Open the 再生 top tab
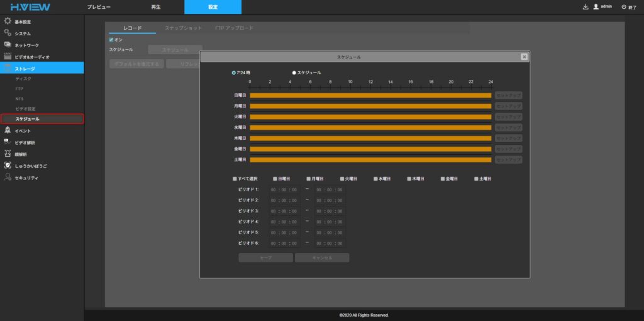The height and width of the screenshot is (321, 644). 156,7
